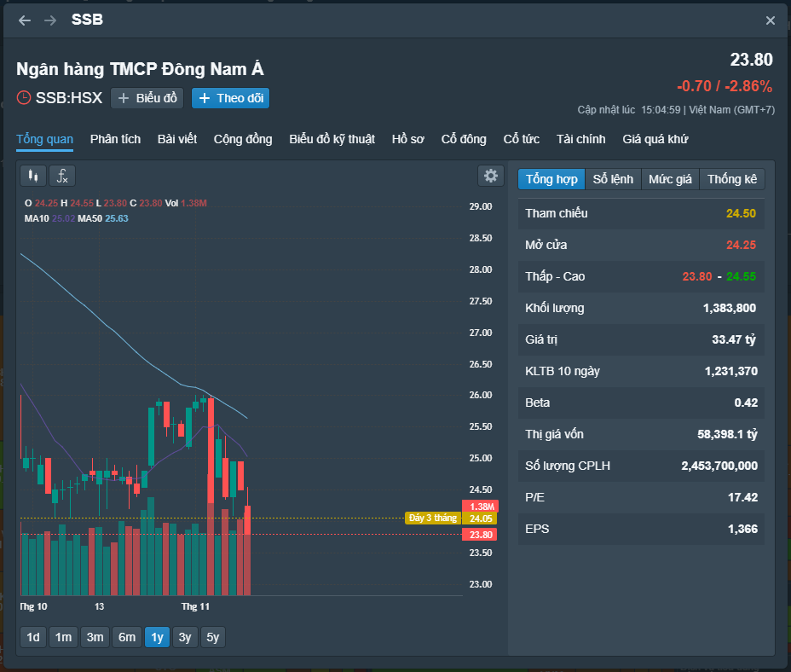Click the Beta value 0.42
Image resolution: width=791 pixels, height=672 pixels.
tap(746, 403)
